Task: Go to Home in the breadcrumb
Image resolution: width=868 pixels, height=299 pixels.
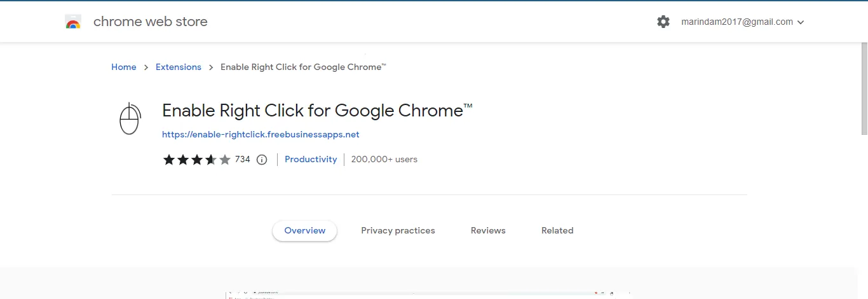Action: tap(124, 67)
